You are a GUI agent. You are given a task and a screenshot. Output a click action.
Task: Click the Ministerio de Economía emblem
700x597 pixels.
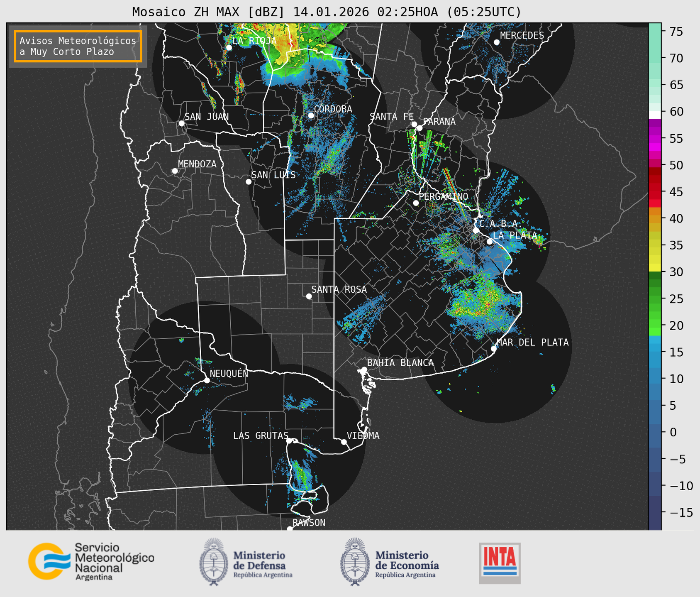355,562
